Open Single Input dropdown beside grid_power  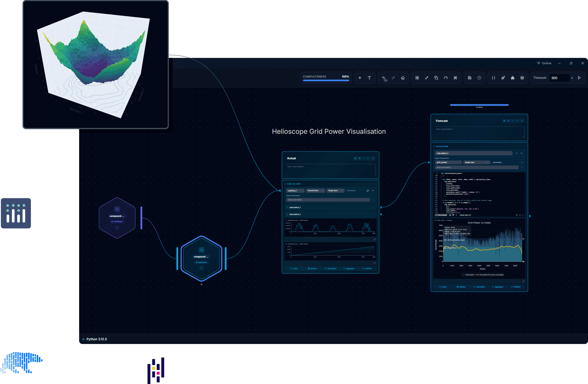(x=476, y=162)
